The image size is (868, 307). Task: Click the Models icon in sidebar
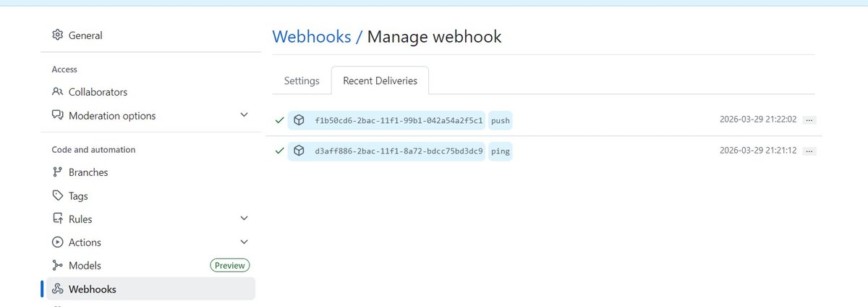click(58, 266)
